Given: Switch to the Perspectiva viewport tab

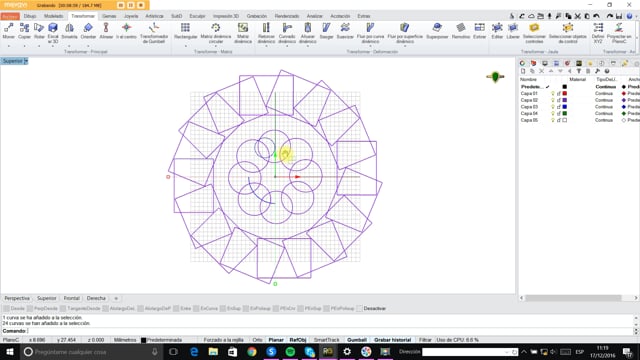Looking at the screenshot, I should tap(17, 298).
